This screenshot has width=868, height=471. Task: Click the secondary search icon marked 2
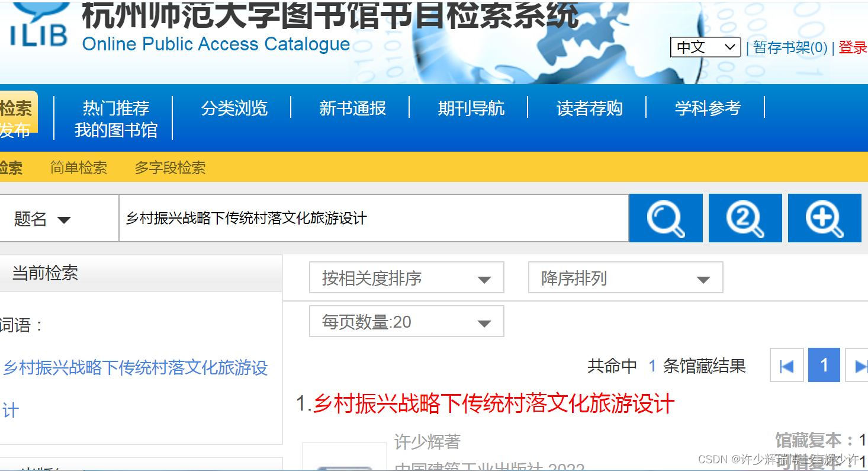click(745, 218)
